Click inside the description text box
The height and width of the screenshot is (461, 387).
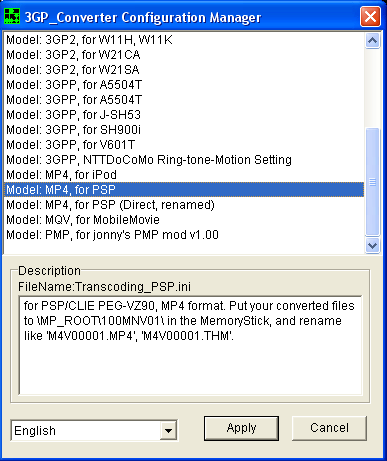pyautogui.click(x=190, y=345)
